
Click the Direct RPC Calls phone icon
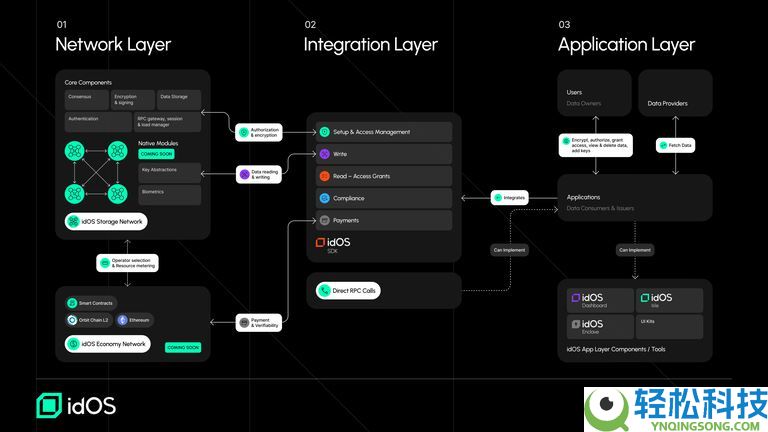coord(325,291)
